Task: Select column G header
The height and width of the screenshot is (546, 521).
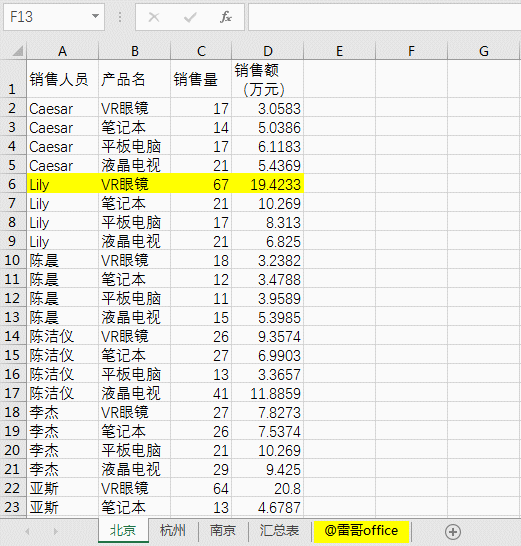Action: pyautogui.click(x=484, y=51)
